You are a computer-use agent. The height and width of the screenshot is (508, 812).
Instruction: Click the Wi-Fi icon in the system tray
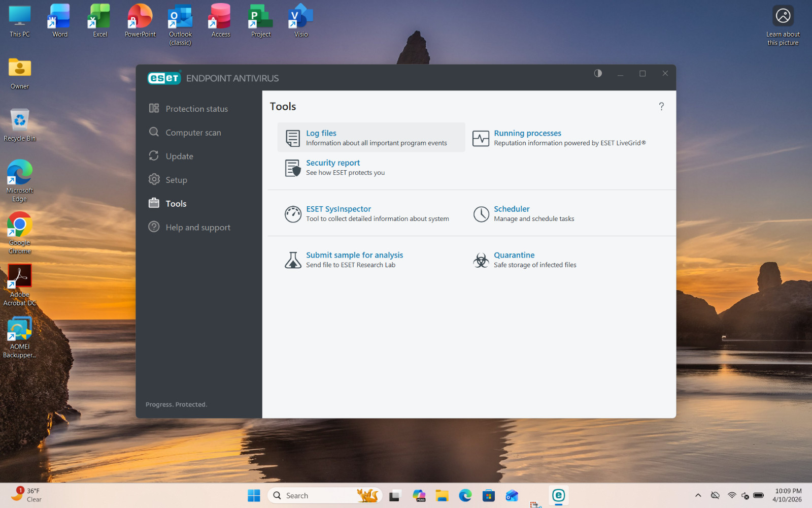(732, 495)
